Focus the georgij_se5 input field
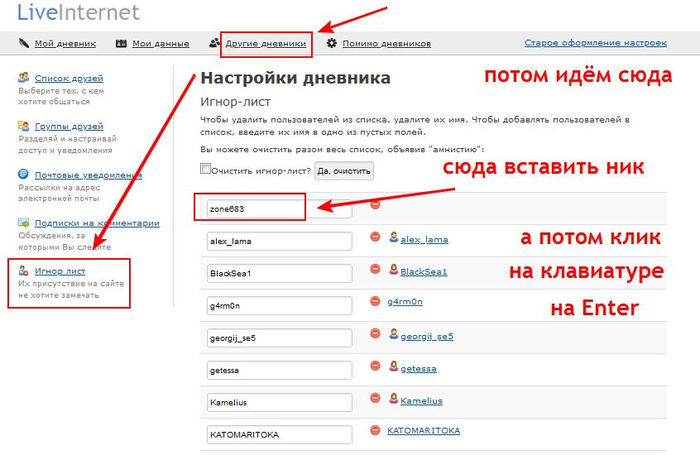The image size is (700, 455). (279, 338)
